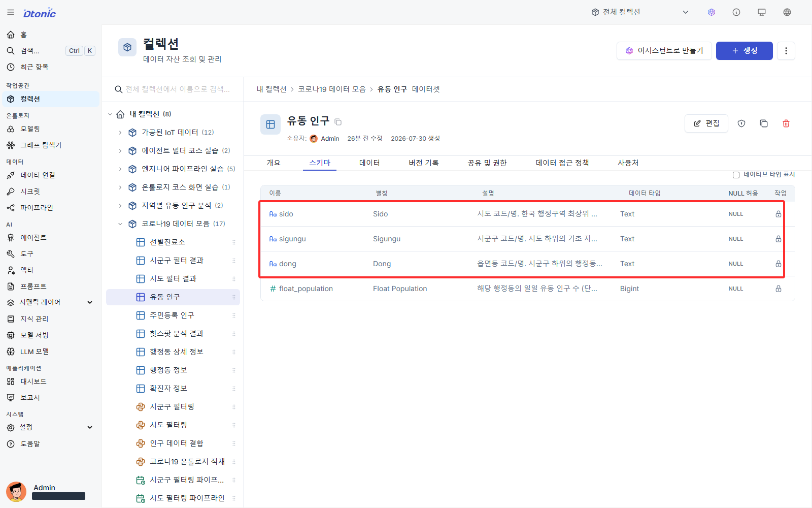
Task: Delete dataset using red trash icon
Action: tap(786, 123)
